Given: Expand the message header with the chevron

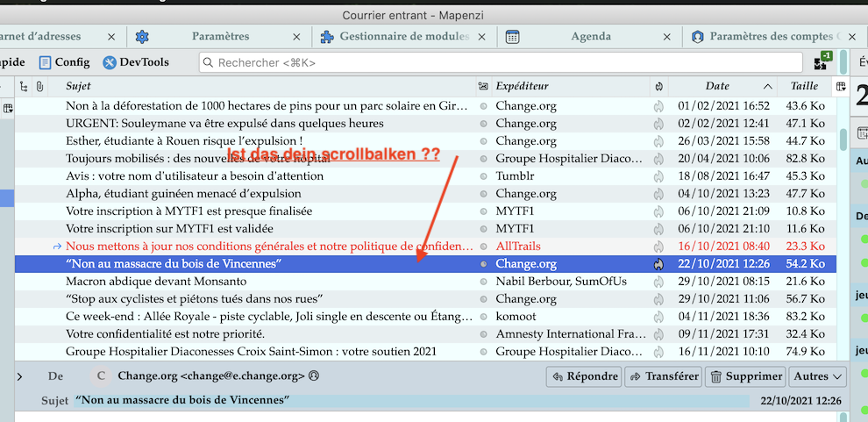Looking at the screenshot, I should (20, 376).
